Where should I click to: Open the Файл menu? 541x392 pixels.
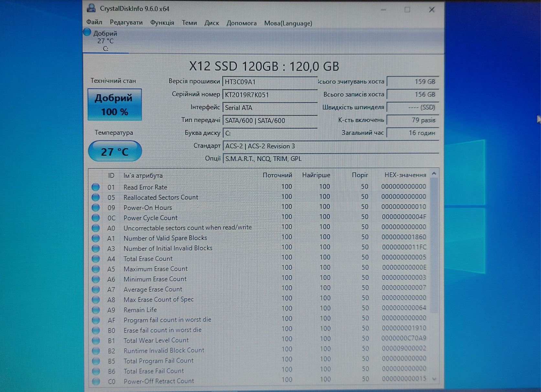tap(94, 22)
